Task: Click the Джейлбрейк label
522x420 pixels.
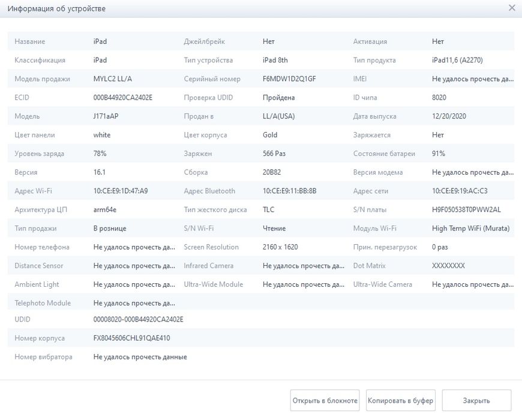Action: 205,41
